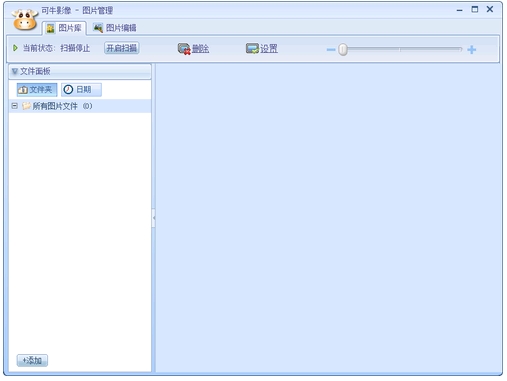Click the 当前状态: 扫描停止 status text

[56, 48]
